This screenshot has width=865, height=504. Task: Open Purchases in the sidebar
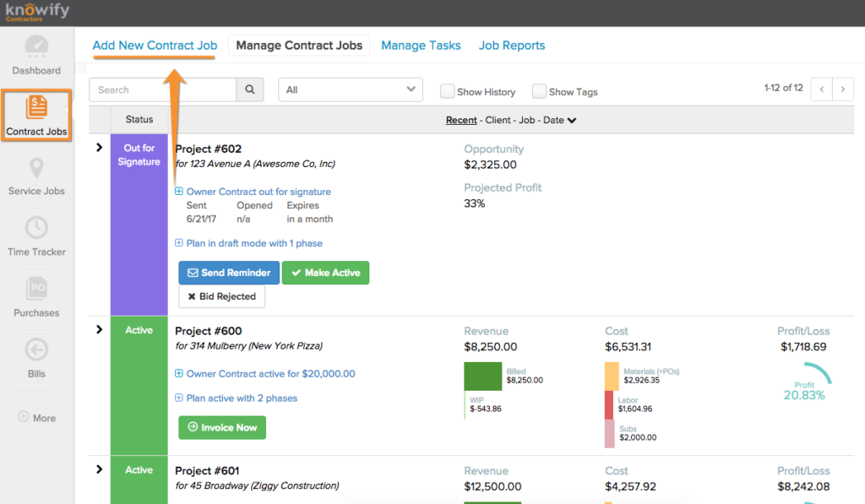click(x=36, y=298)
